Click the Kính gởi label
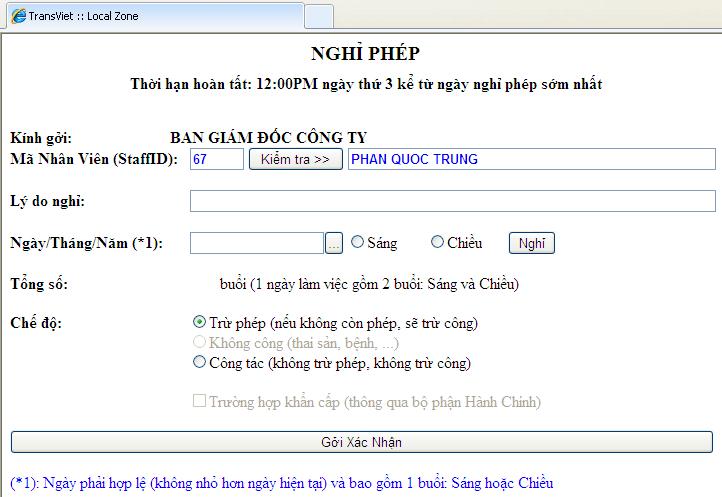This screenshot has width=722, height=497. pyautogui.click(x=41, y=138)
